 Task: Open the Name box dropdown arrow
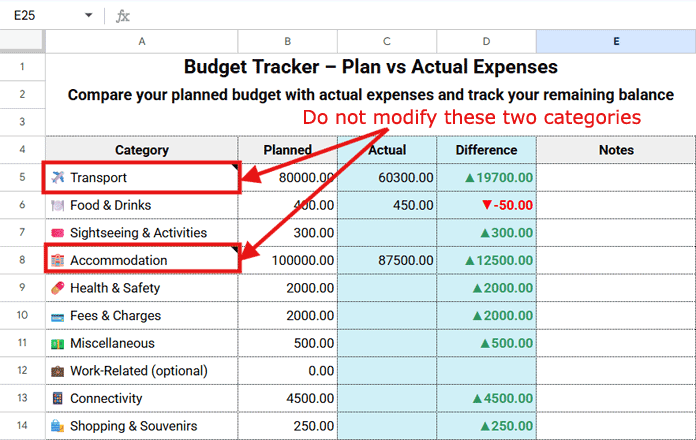tap(88, 16)
